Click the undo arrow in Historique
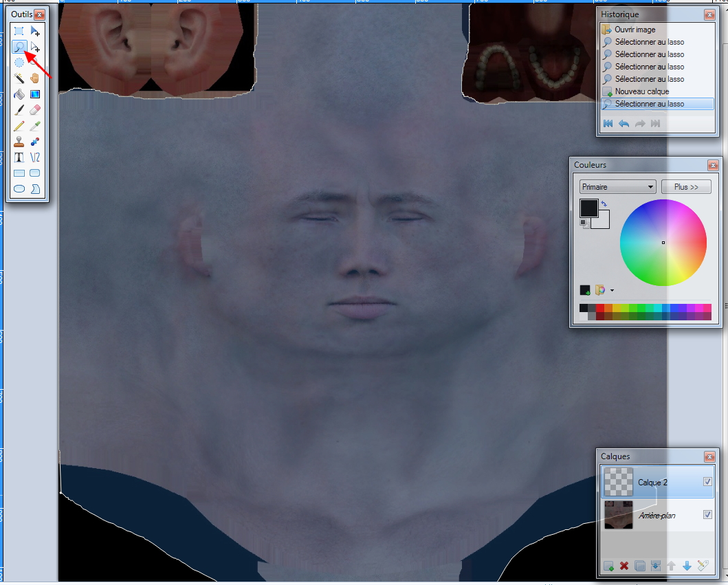 click(x=624, y=124)
